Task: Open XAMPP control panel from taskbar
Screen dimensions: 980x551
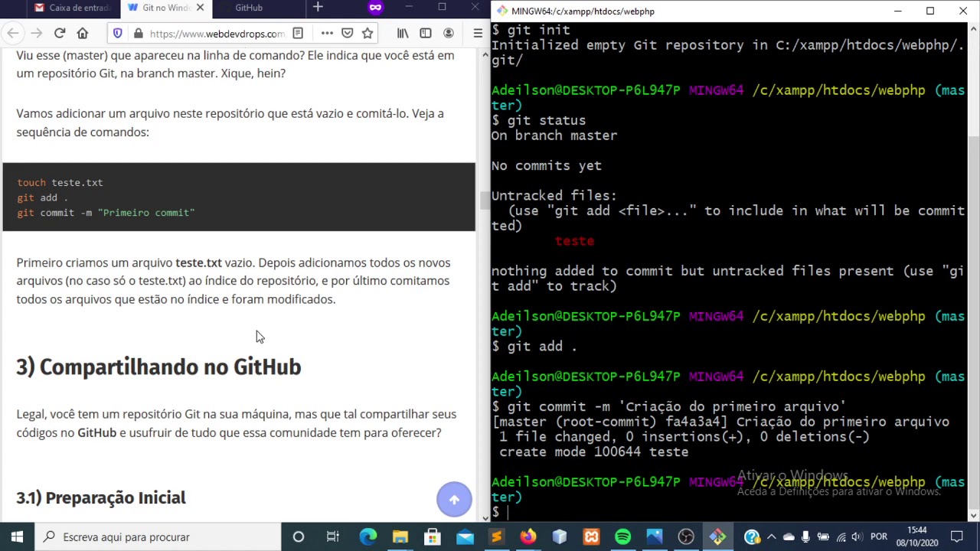Action: pyautogui.click(x=591, y=537)
